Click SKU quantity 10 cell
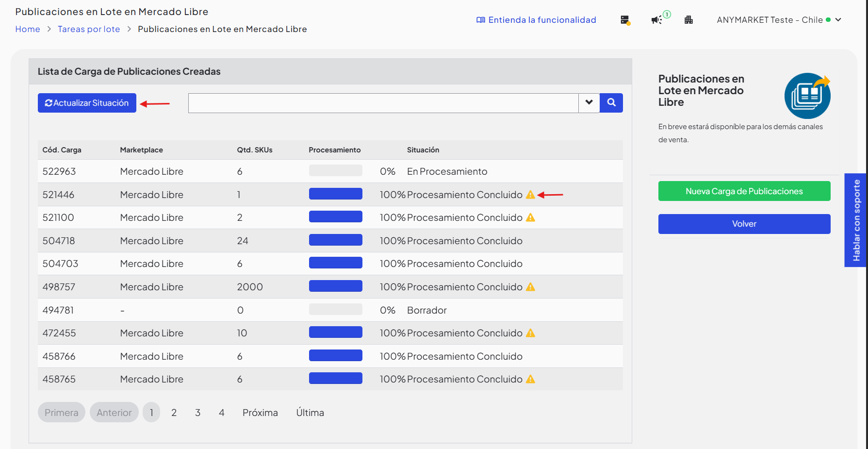Screen dimensions: 868x449 (242, 333)
